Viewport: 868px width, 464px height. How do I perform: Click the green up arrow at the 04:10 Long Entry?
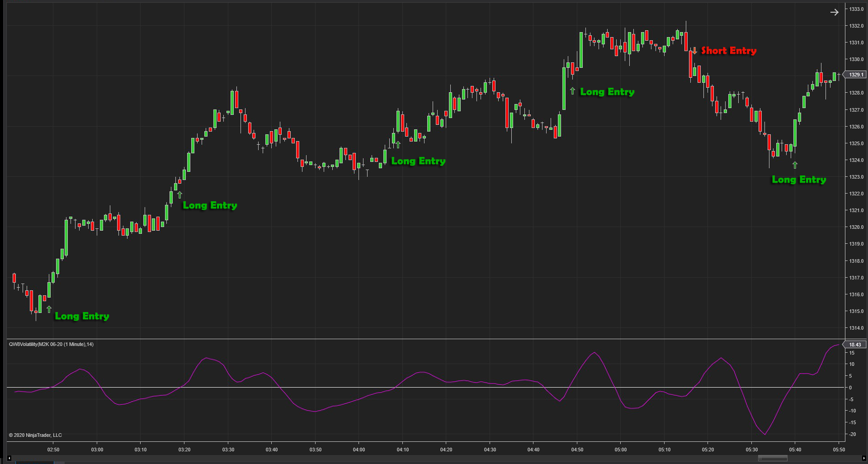tap(398, 145)
